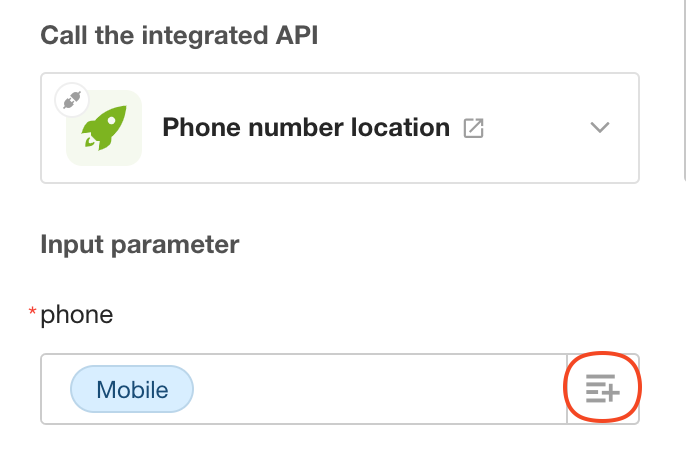Click the red required asterisk beside phone
This screenshot has width=686, height=458.
click(x=32, y=312)
